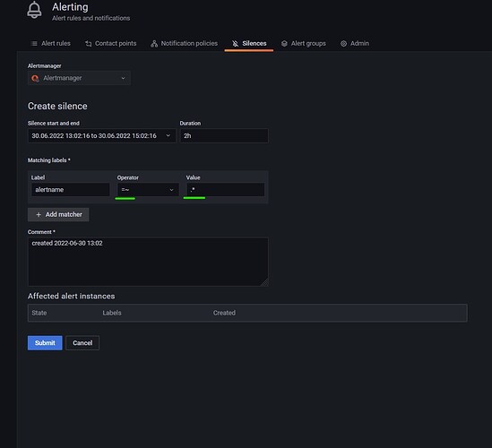Submit the new silence
492x448 pixels.
click(45, 343)
